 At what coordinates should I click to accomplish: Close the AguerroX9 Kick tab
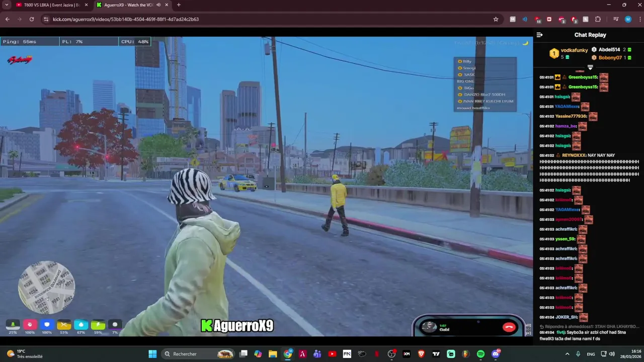point(167,5)
